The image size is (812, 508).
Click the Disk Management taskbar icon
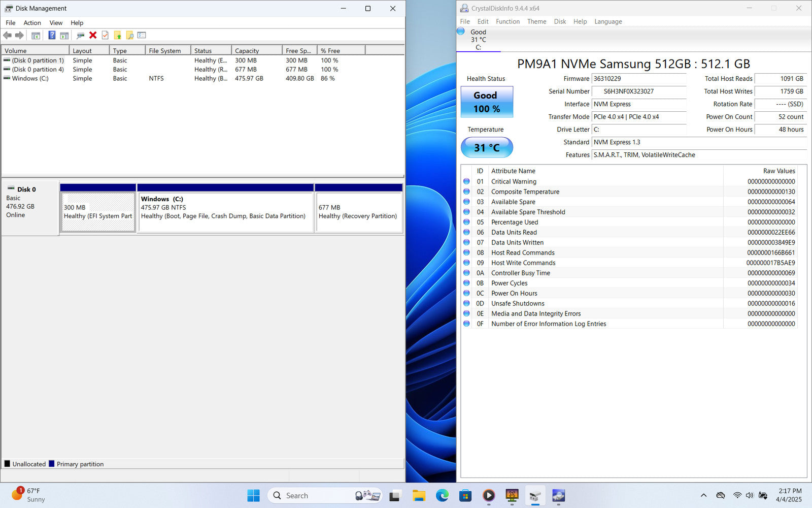coord(535,495)
